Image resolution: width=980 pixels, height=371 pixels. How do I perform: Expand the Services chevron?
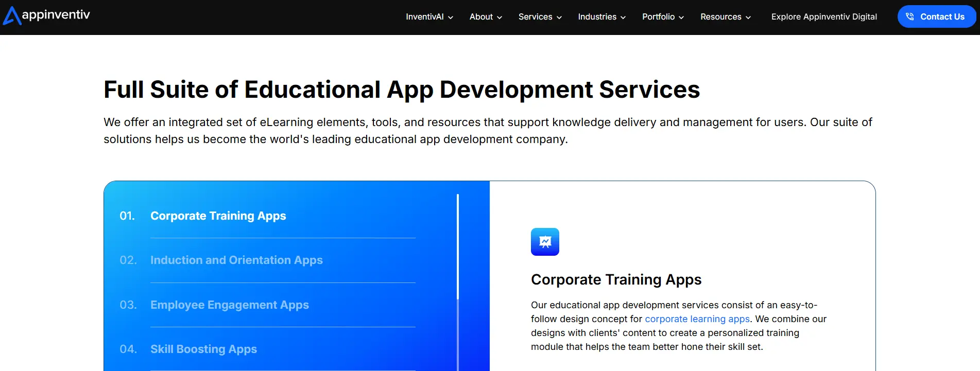559,17
